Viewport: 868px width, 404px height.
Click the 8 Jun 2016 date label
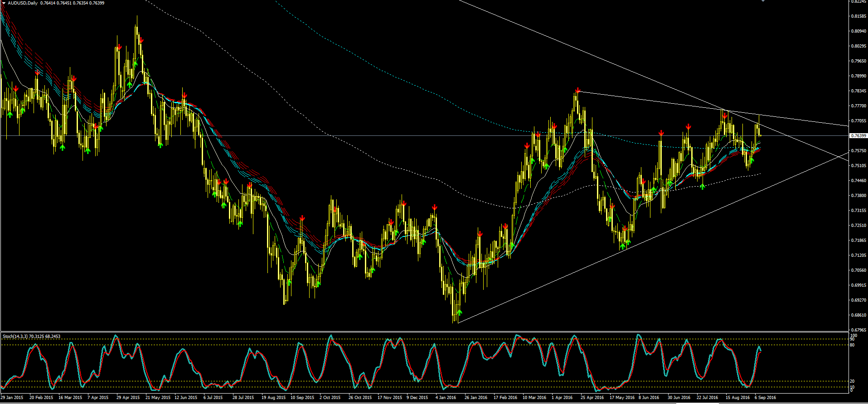[x=649, y=398]
